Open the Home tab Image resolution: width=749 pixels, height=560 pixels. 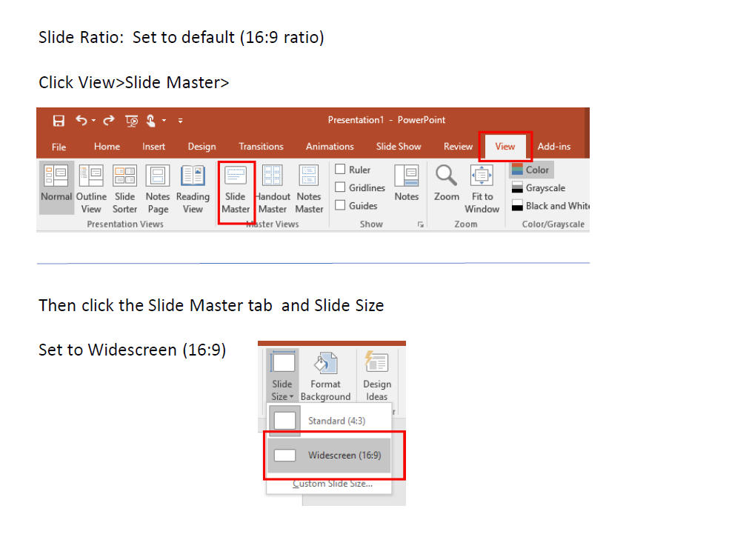pyautogui.click(x=107, y=147)
